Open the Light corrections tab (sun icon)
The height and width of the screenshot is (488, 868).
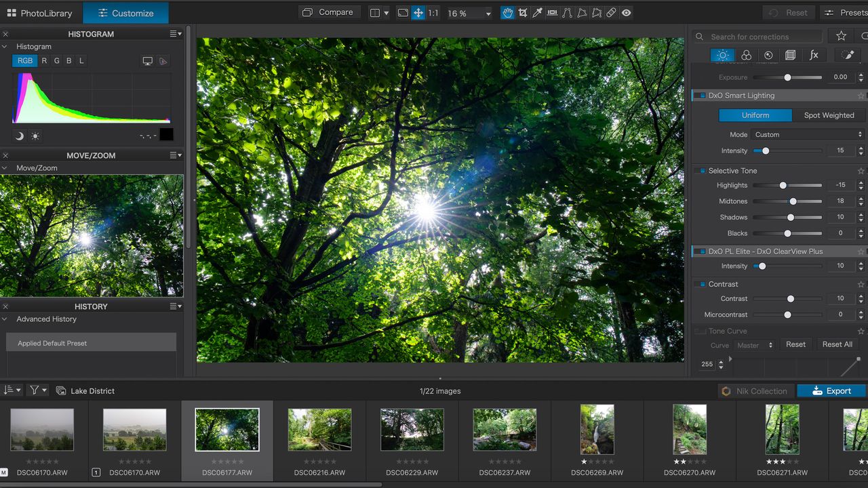coord(723,56)
